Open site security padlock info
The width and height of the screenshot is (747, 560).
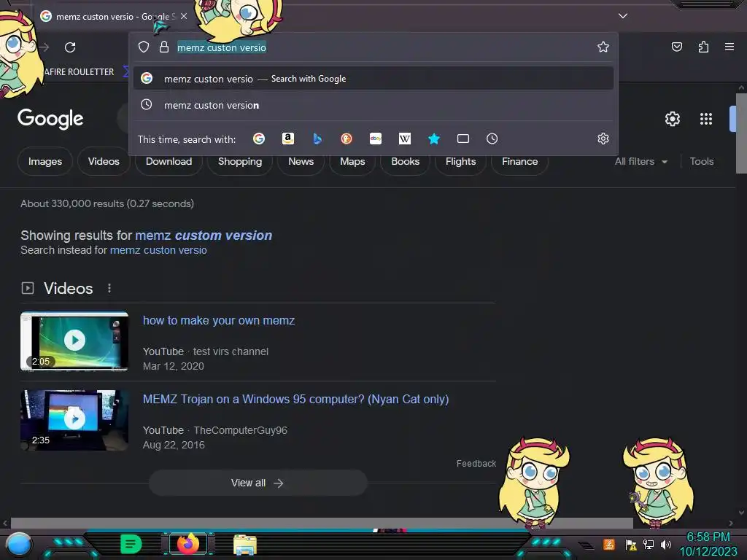164,47
